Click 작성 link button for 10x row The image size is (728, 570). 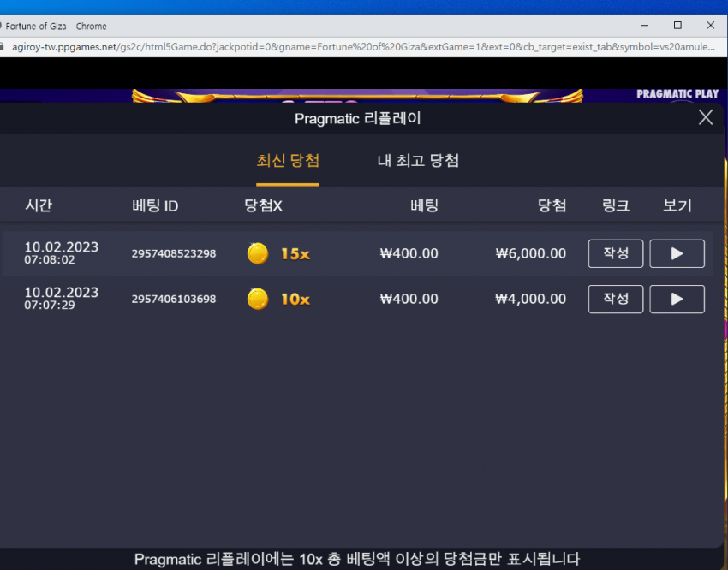point(615,299)
